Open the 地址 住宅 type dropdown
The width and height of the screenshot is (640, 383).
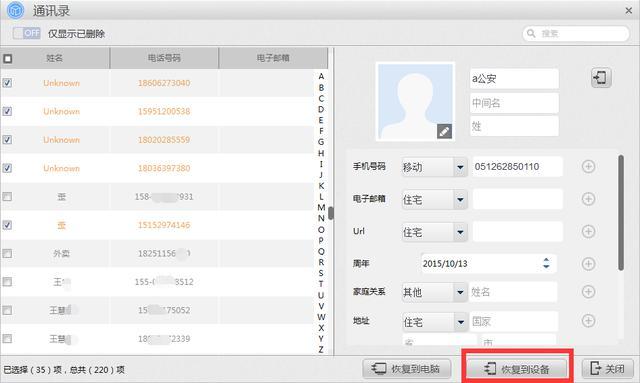[434, 322]
